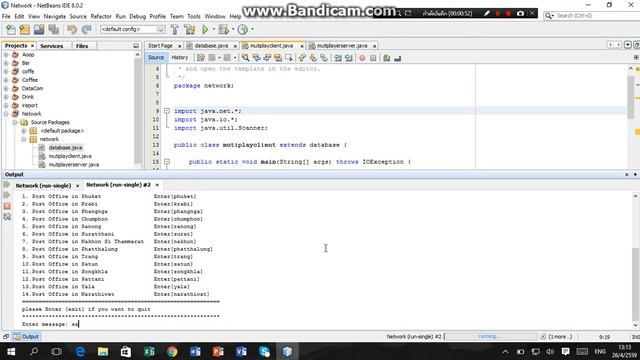Viewport: 640px width, 360px height.
Task: Open File Explorer from the taskbar
Action: (x=103, y=351)
